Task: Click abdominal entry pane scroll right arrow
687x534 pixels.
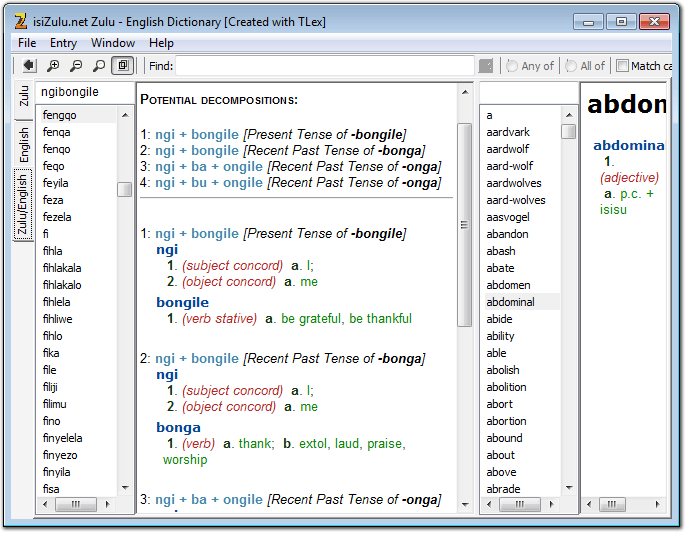Action: [657, 504]
